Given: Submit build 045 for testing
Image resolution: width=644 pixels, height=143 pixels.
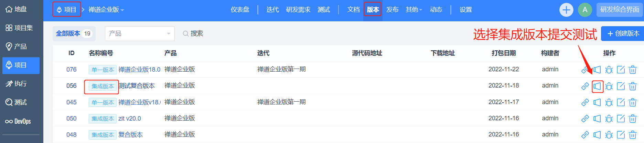Looking at the screenshot, I should [597, 102].
